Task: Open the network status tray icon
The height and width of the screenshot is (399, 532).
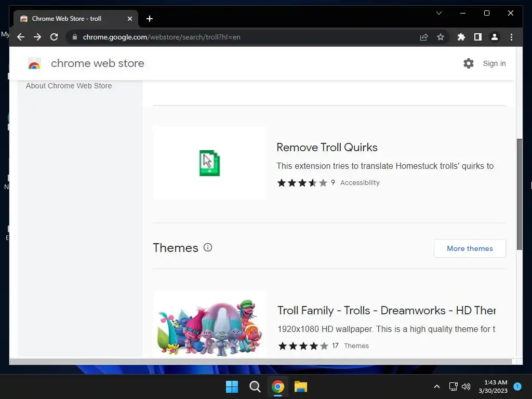Action: 453,387
